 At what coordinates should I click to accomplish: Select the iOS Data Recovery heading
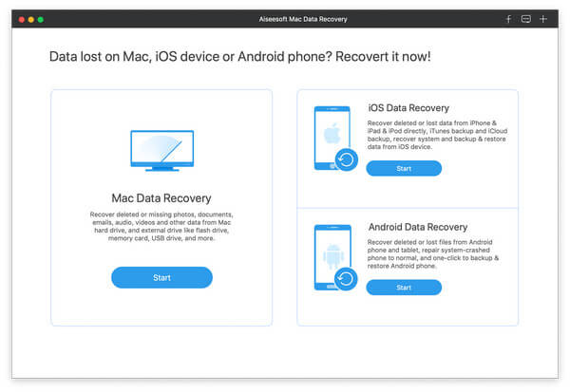pyautogui.click(x=408, y=108)
